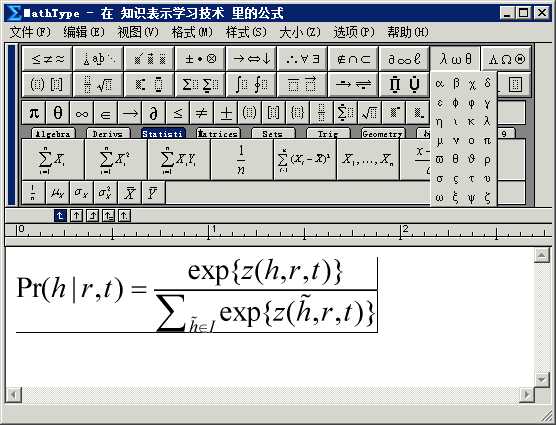Click the vertical scrollbar up arrow

(542, 255)
